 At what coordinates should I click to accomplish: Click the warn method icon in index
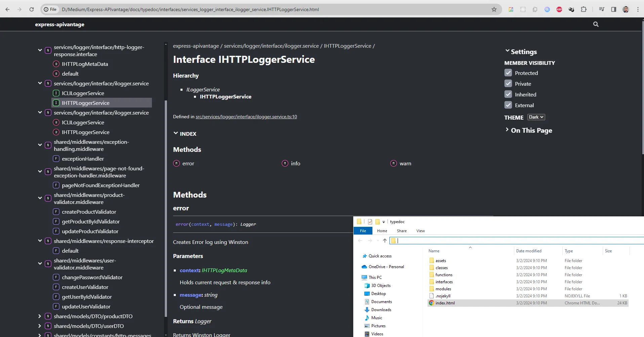(393, 163)
